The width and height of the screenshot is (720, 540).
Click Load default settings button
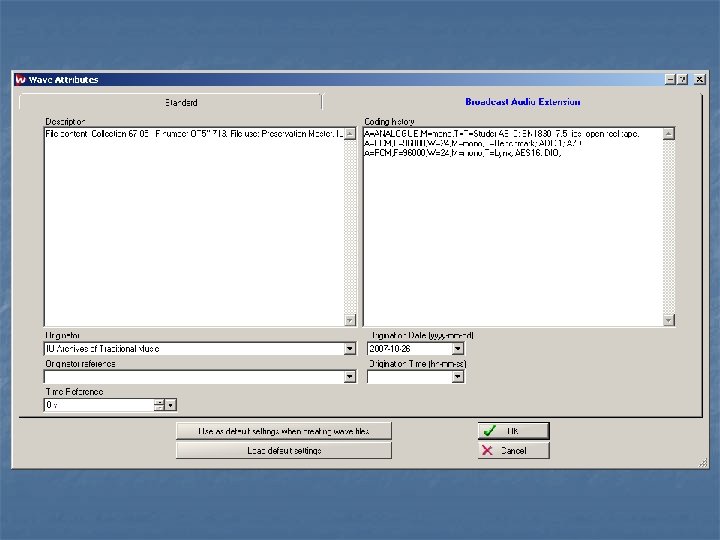point(284,450)
